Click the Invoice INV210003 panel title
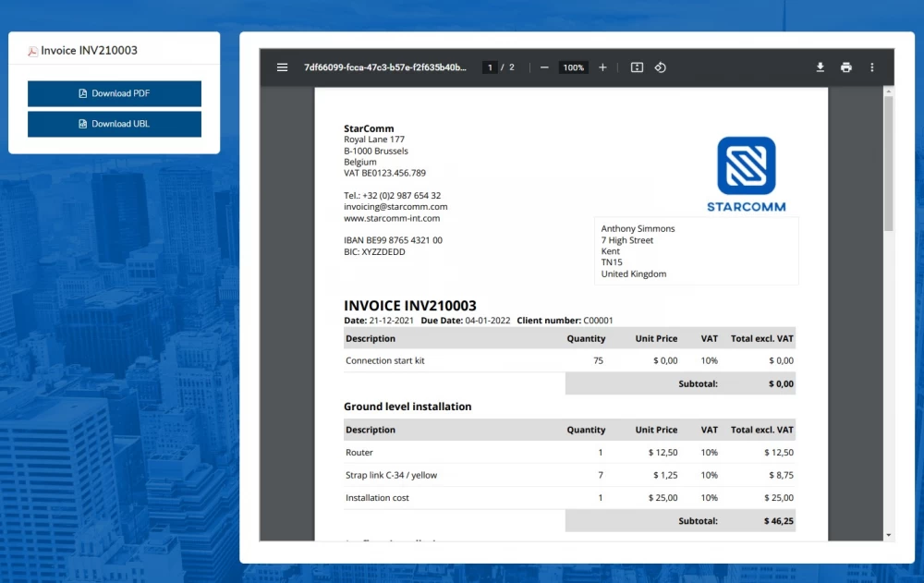The width and height of the screenshot is (924, 583). point(89,50)
